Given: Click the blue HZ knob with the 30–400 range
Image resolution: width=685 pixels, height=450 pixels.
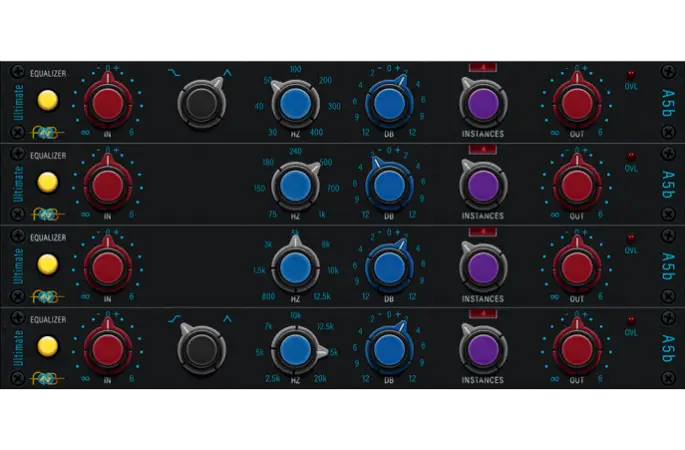Looking at the screenshot, I should tap(294, 103).
